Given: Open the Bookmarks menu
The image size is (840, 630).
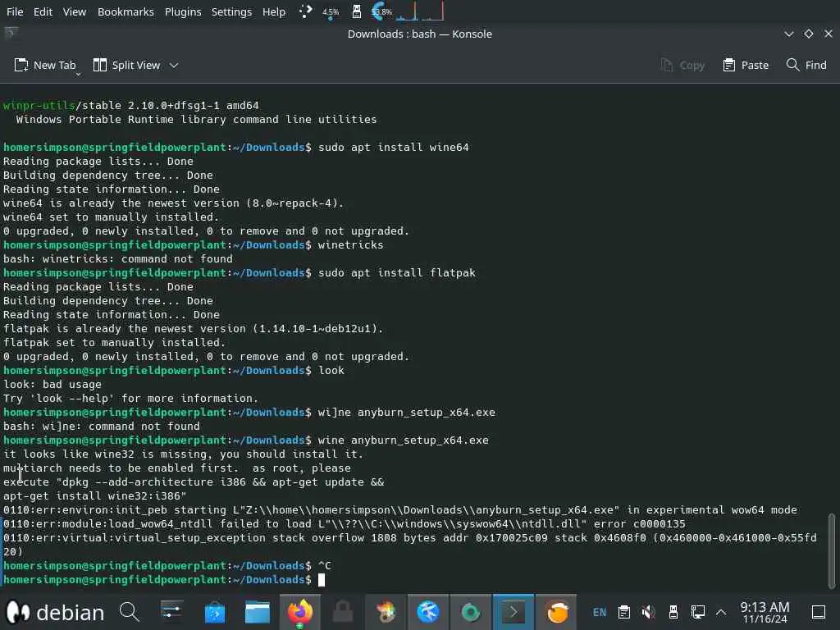Looking at the screenshot, I should [x=126, y=11].
